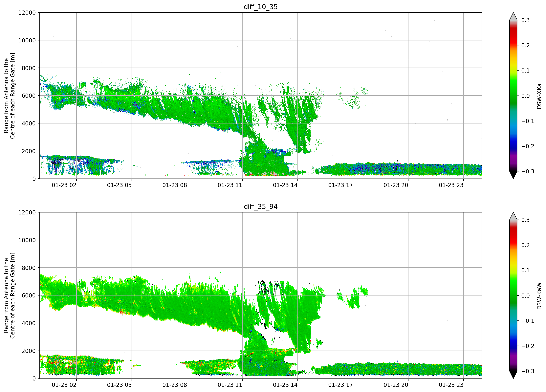Click the 01-23 17 x-tick under diff_10_35
The width and height of the screenshot is (546, 392).
tap(340, 185)
